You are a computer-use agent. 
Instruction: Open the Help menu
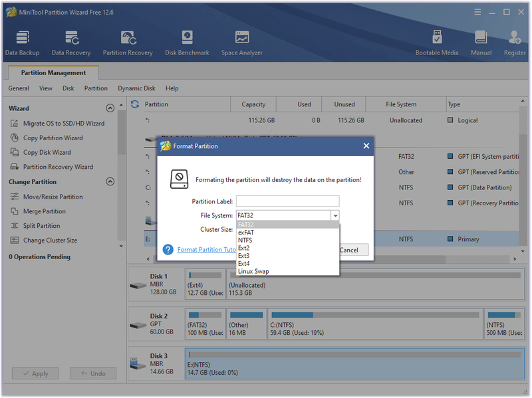172,88
